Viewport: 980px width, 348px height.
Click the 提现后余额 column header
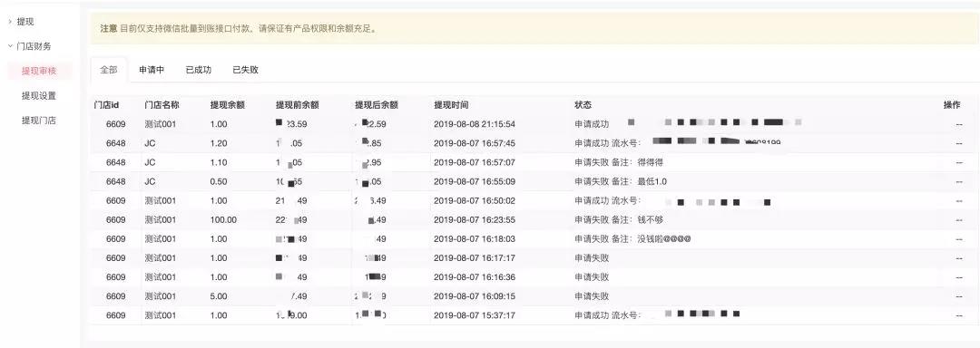[x=377, y=105]
